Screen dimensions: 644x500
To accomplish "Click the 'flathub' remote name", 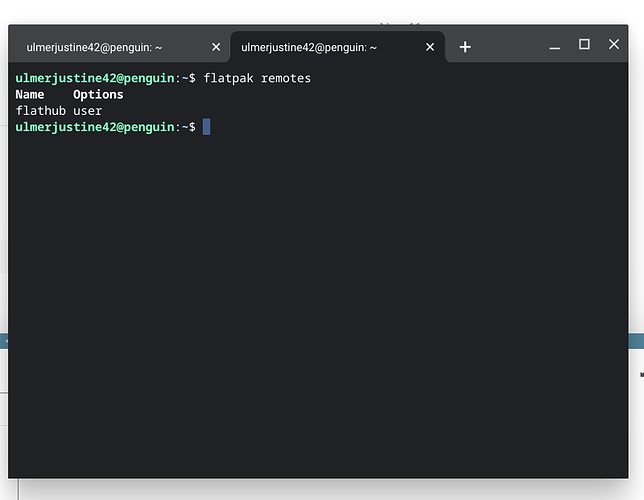I will click(41, 111).
